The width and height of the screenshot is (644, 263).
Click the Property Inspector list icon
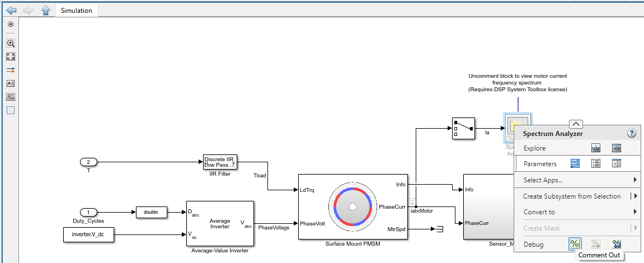(x=596, y=164)
